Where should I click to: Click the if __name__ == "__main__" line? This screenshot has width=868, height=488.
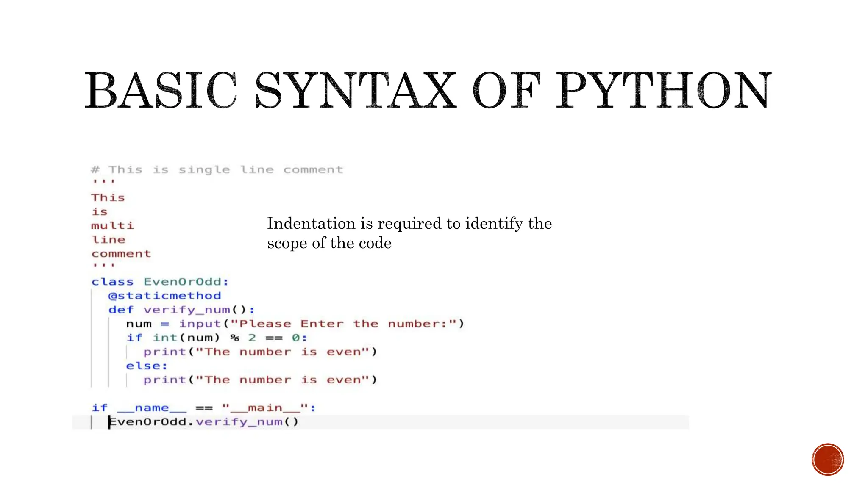pos(203,408)
